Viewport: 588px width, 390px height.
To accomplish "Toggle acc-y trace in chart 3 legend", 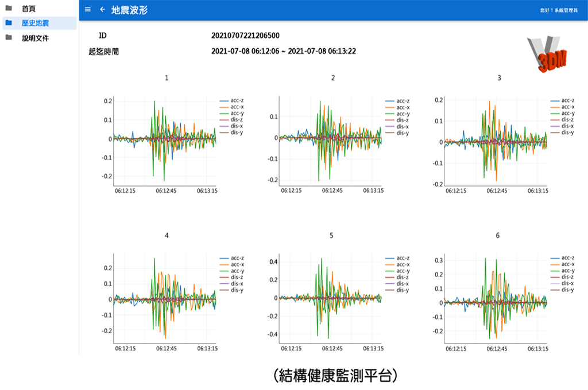I will tap(568, 114).
